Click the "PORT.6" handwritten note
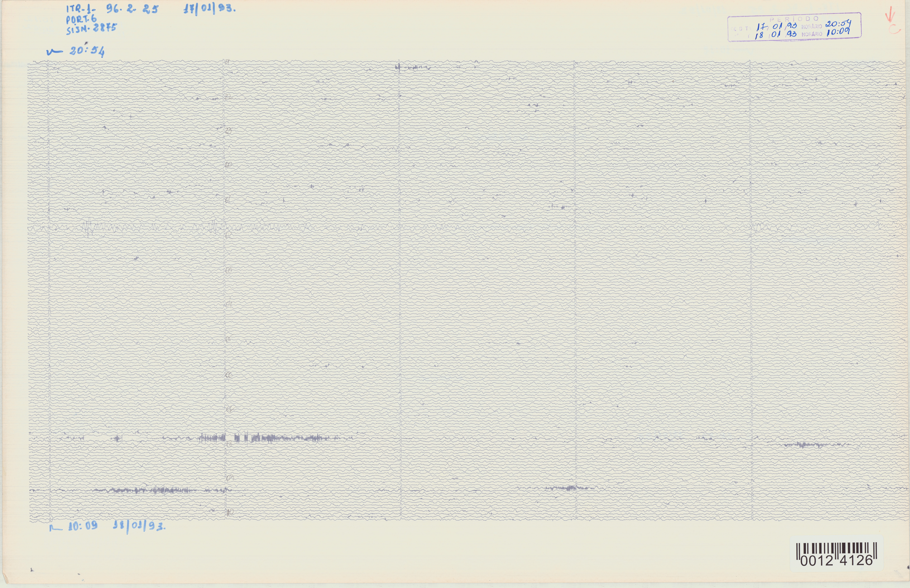The width and height of the screenshot is (910, 588). click(82, 19)
